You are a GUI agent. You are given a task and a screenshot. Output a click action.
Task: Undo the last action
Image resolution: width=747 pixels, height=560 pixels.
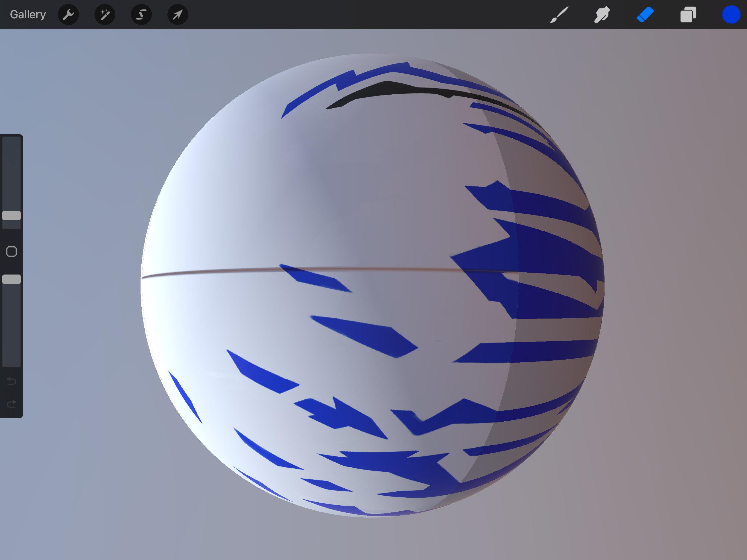point(11,381)
